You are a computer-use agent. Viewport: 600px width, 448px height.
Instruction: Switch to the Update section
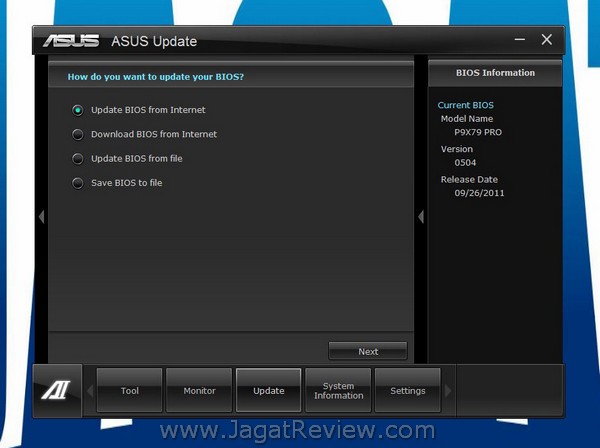click(x=268, y=391)
